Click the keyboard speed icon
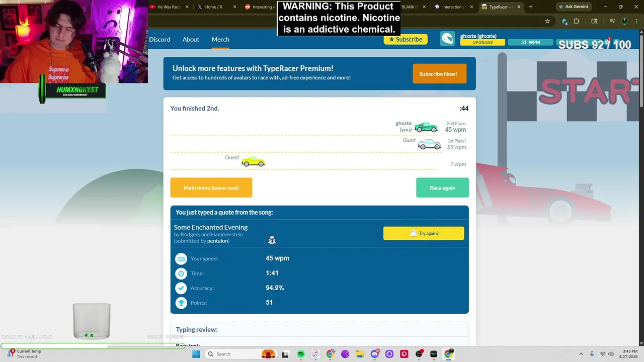The image size is (644, 362). [181, 258]
